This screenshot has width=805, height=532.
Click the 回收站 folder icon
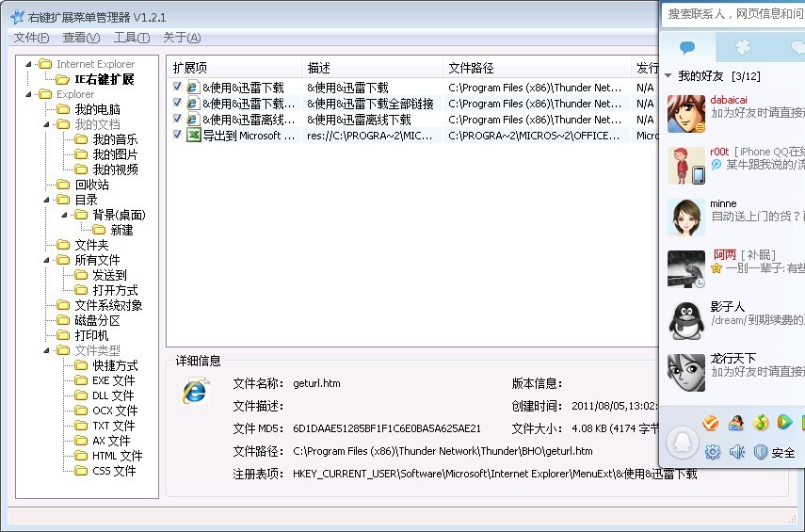[63, 185]
